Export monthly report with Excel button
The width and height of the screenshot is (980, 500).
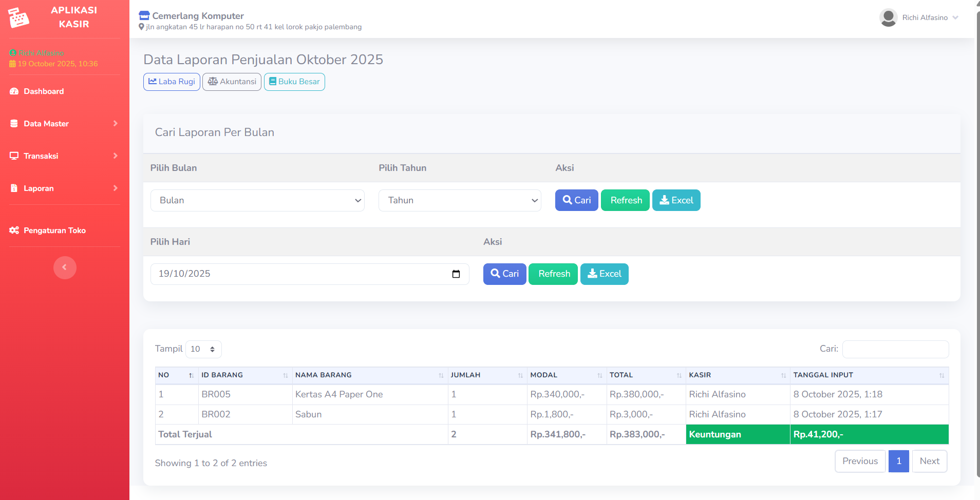(676, 201)
